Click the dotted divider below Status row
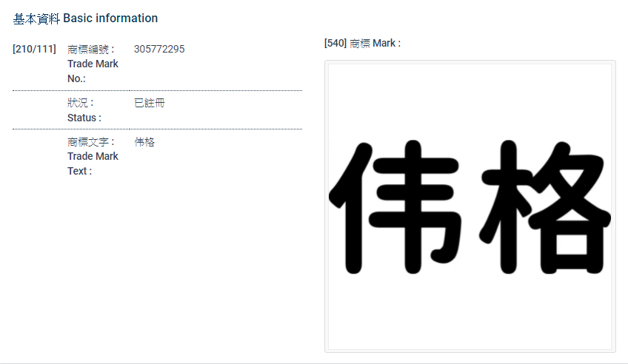Screen dimensions: 628x364 coord(157,129)
